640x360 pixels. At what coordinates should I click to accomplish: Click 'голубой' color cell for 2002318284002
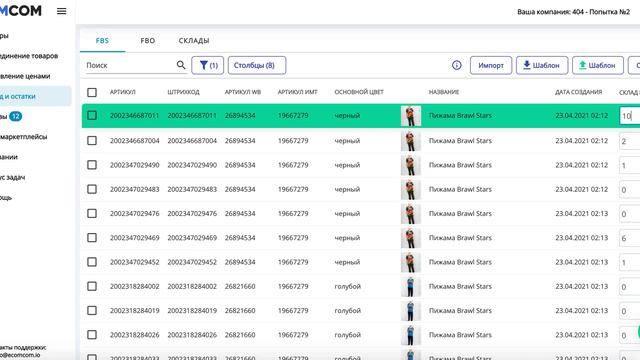[347, 287]
